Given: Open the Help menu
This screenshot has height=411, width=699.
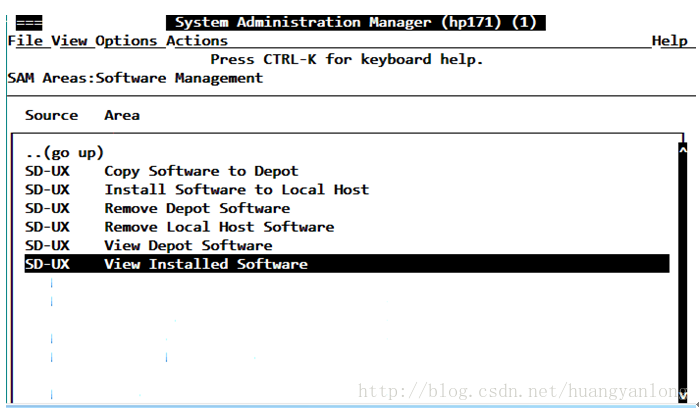Looking at the screenshot, I should point(670,41).
